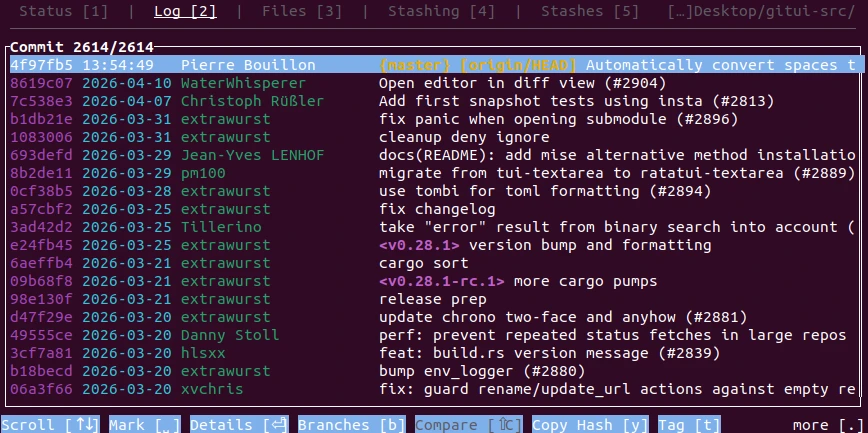Open the Stashing [4] tab
This screenshot has height=433, width=868.
tap(441, 11)
